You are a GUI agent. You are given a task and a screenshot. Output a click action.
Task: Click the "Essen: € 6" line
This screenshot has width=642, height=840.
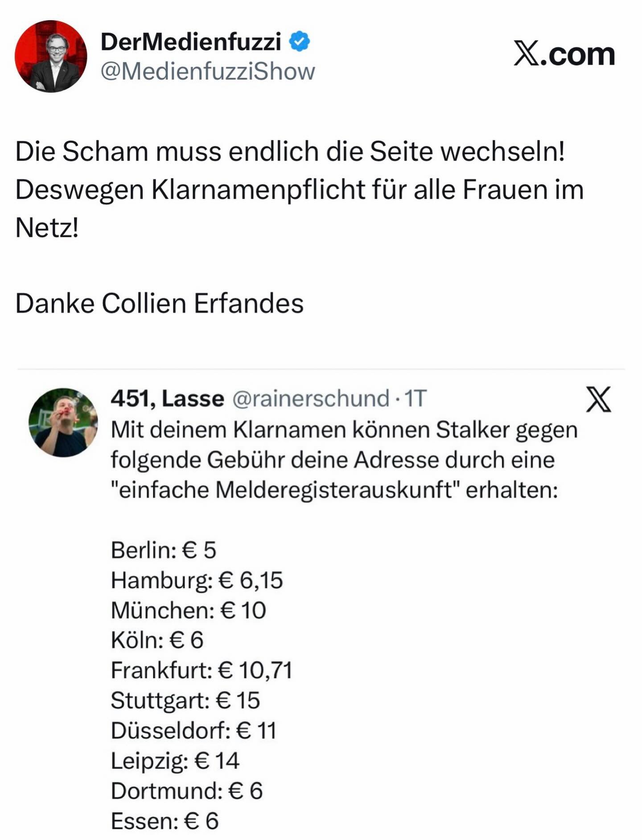point(165,821)
